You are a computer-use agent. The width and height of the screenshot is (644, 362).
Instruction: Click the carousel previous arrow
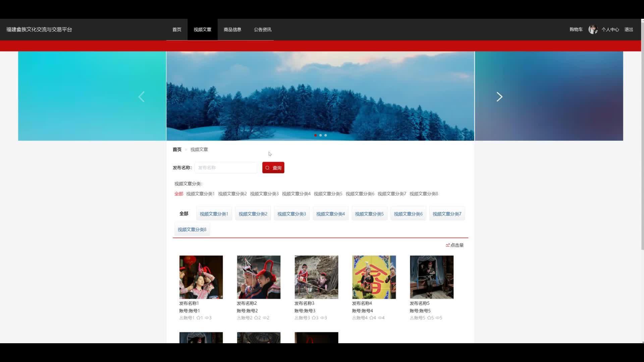[x=142, y=97]
